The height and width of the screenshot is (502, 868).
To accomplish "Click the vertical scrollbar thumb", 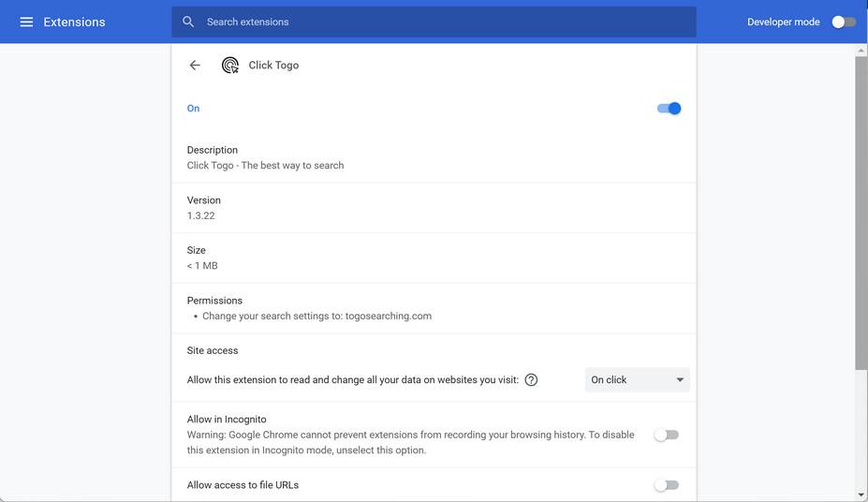I will tap(861, 213).
